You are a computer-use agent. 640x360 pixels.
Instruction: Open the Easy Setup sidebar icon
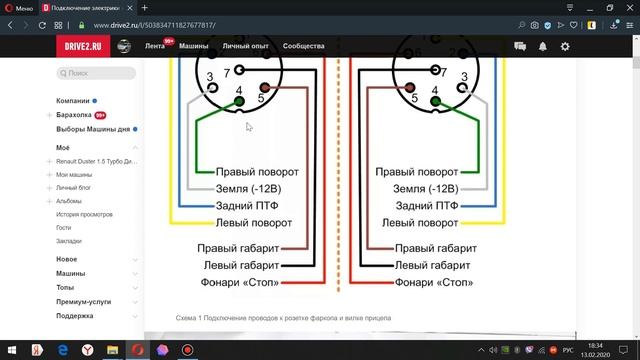629,25
